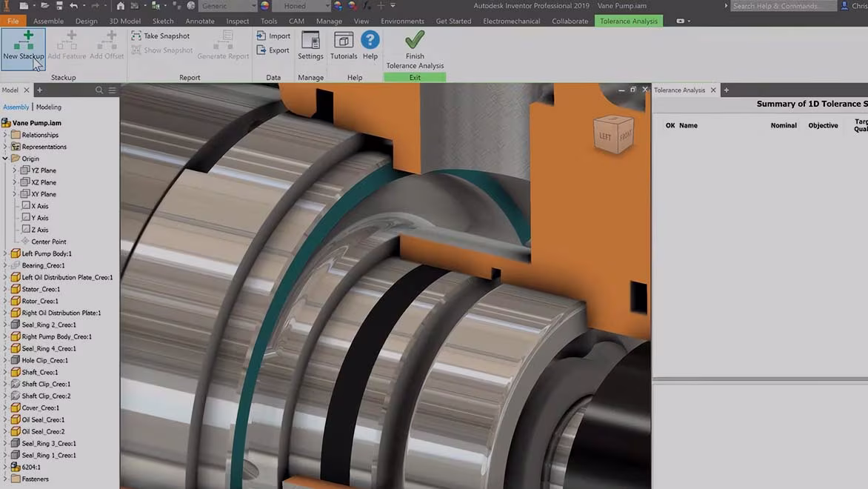This screenshot has height=489, width=868.
Task: Collapse the Origin folder in browser
Action: point(5,159)
